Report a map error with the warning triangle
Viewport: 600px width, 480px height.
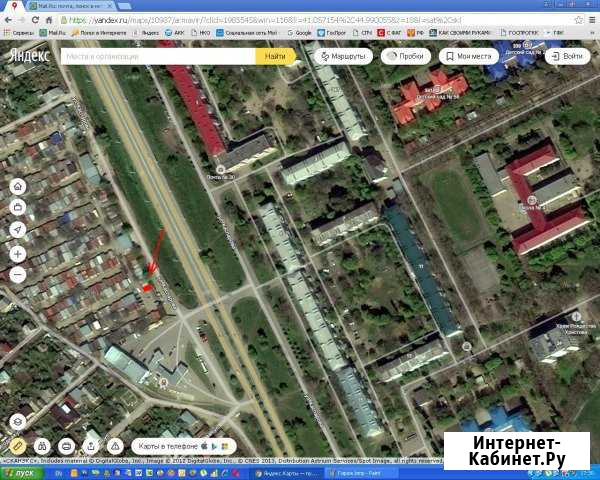coord(115,446)
